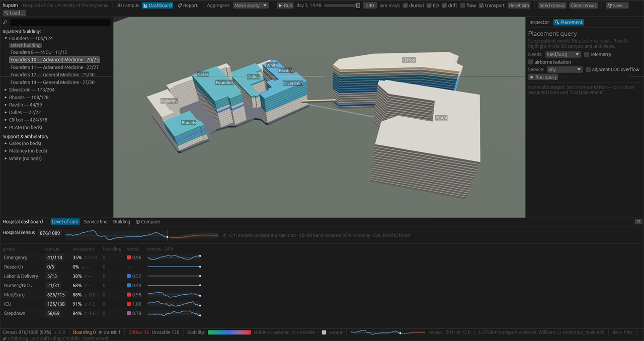Image resolution: width=644 pixels, height=341 pixels.
Task: Expand the Gates (no beds) node
Action: point(6,144)
